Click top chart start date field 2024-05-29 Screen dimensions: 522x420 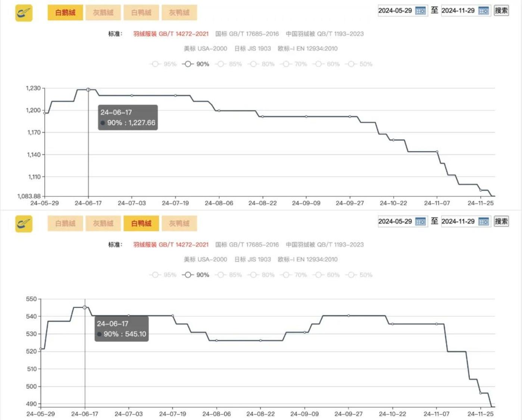tap(395, 11)
